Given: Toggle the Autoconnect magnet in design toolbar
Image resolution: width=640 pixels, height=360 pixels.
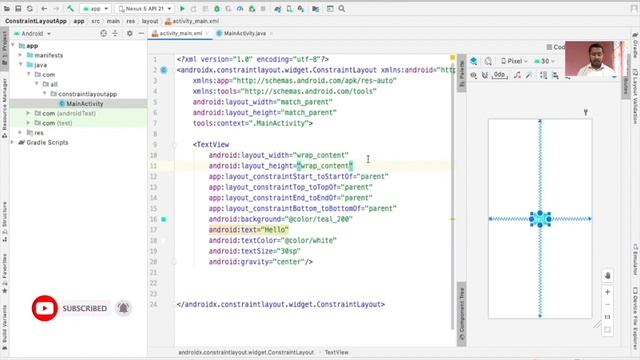Looking at the screenshot, I should 485,76.
